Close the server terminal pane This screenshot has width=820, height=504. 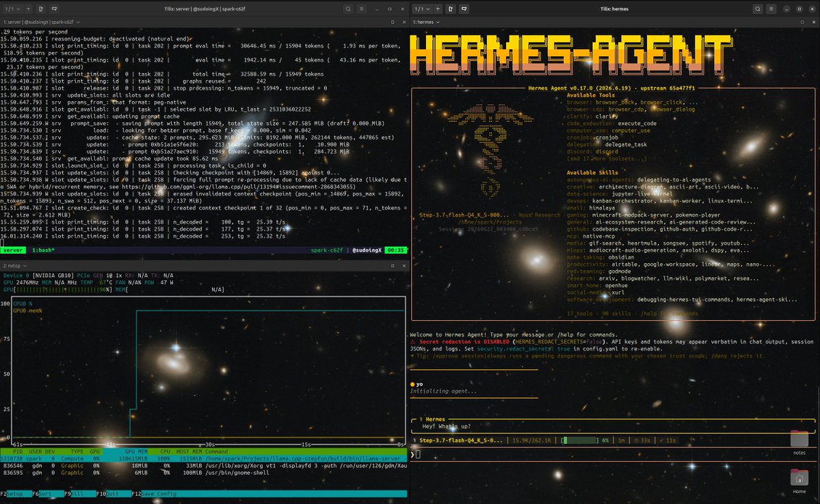point(404,23)
